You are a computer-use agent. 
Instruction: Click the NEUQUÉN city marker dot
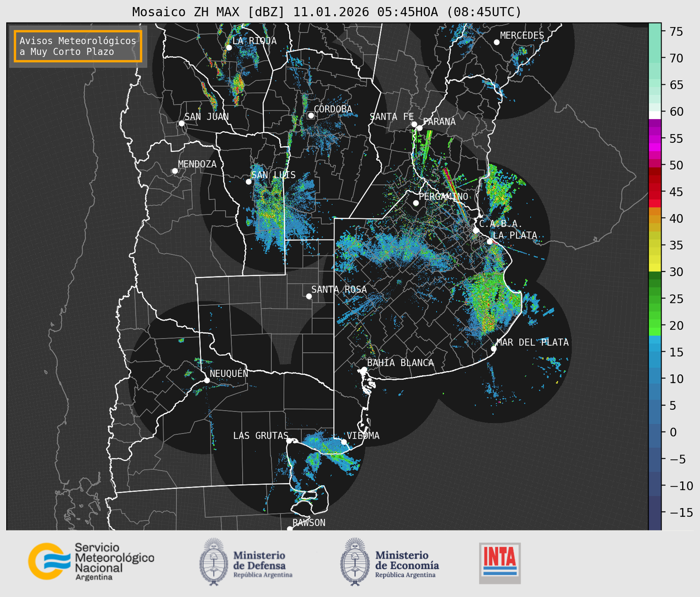pos(207,380)
